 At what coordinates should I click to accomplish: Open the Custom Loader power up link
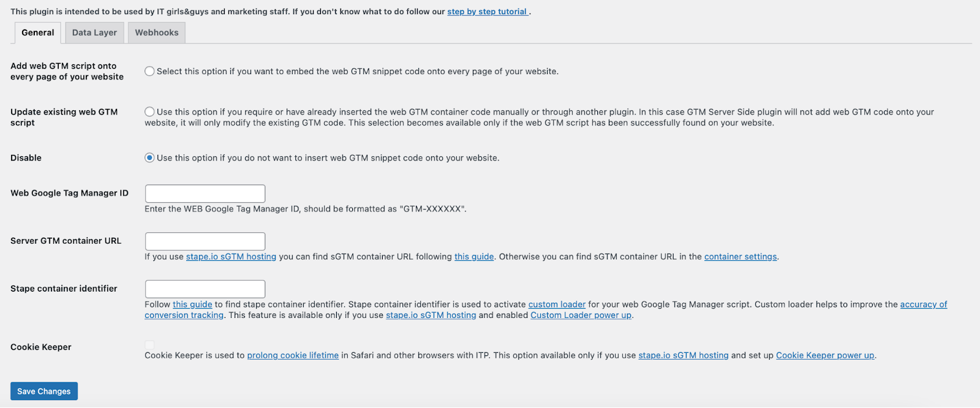pos(580,315)
